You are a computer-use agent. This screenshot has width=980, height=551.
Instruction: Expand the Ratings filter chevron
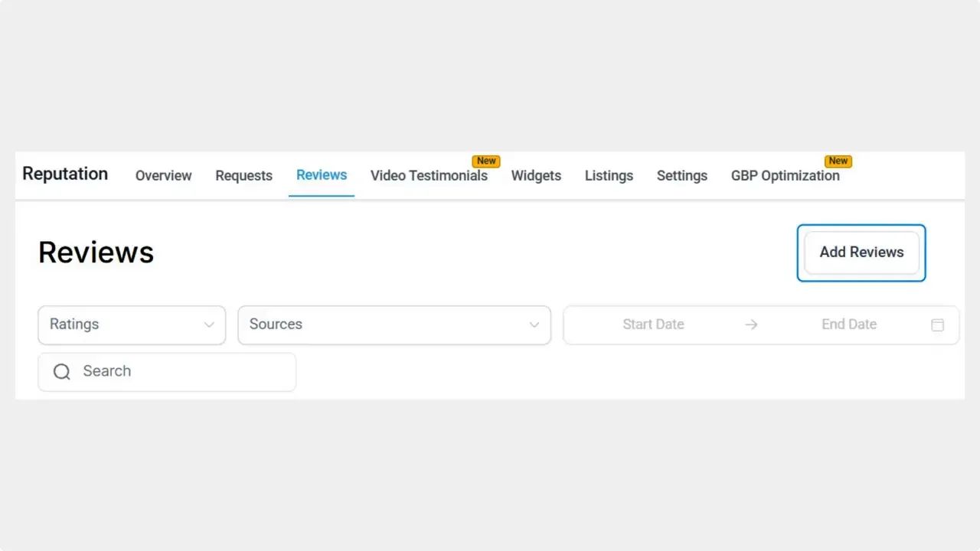(x=208, y=324)
